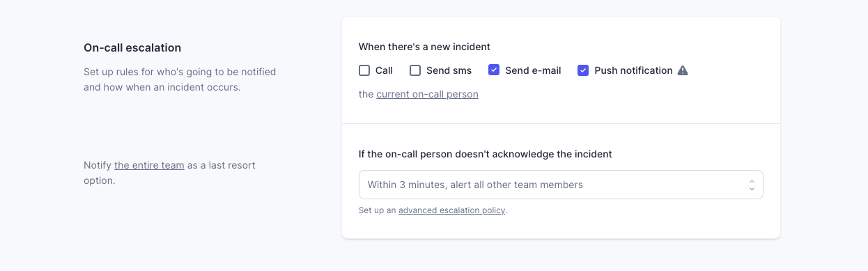Screen dimensions: 868x271
Task: Click the warning triangle beside Push notification
Action: pos(683,70)
